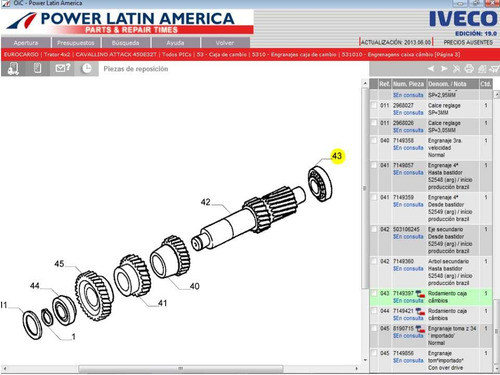
Task: Click the horizontal scrollbar thumb under diagram
Action: (x=181, y=369)
